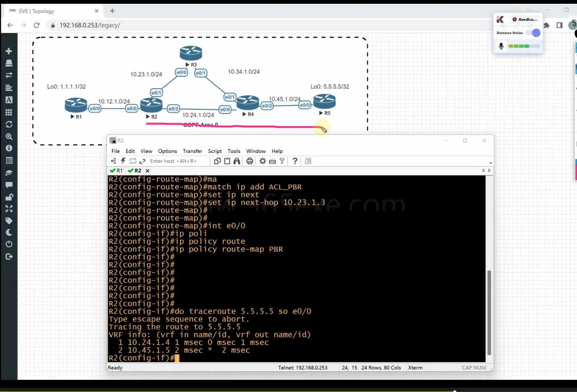Collapse the Bandicam overlay chevron
This screenshot has height=392, width=577.
pos(528,10)
